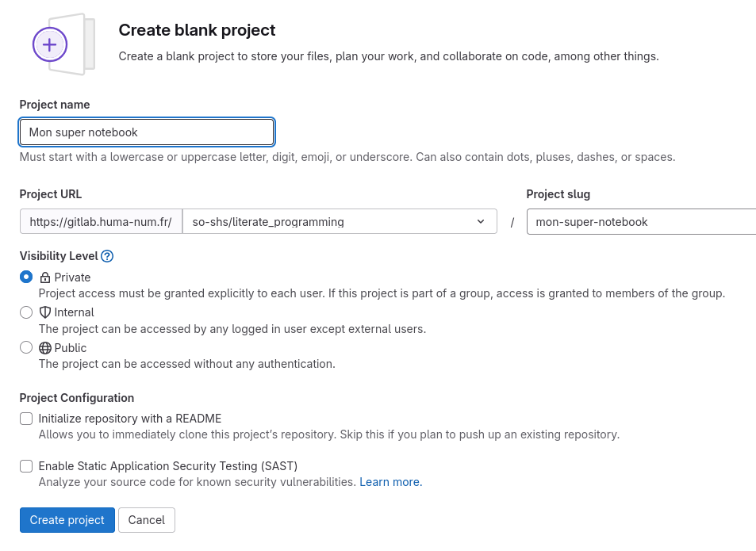Select the Public visibility radio button
This screenshot has width=756, height=551.
[x=26, y=348]
